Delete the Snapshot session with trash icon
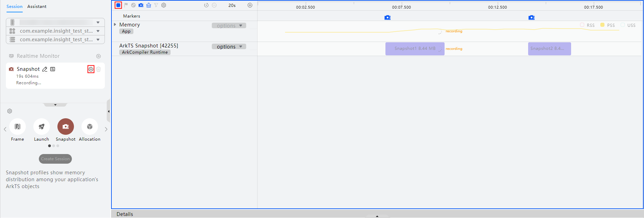This screenshot has height=218, width=644. 99,69
